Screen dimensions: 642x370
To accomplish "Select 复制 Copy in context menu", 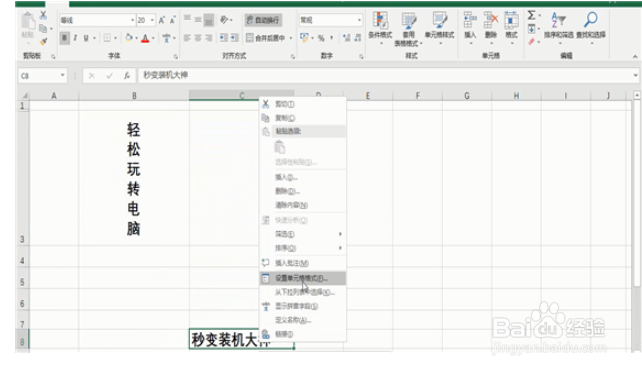I will 303,118.
